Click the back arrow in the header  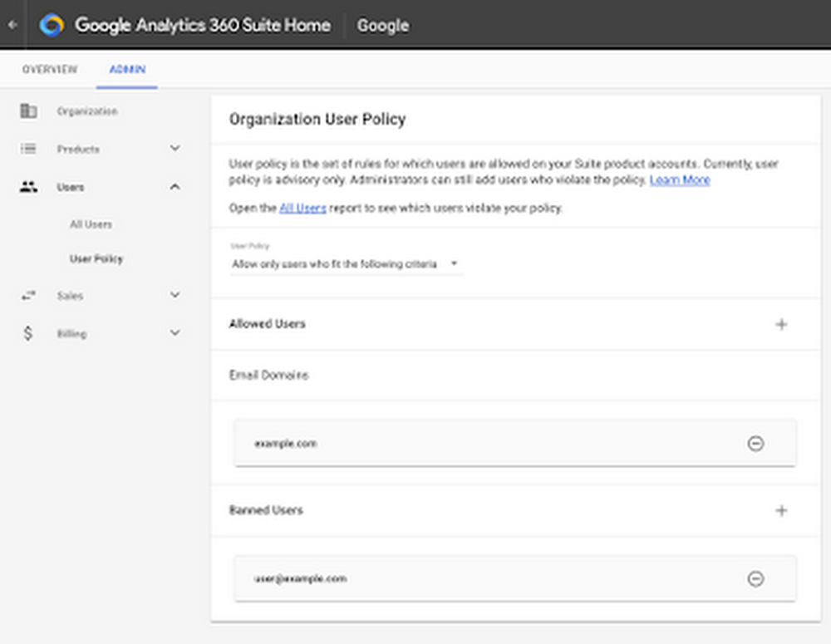point(12,25)
